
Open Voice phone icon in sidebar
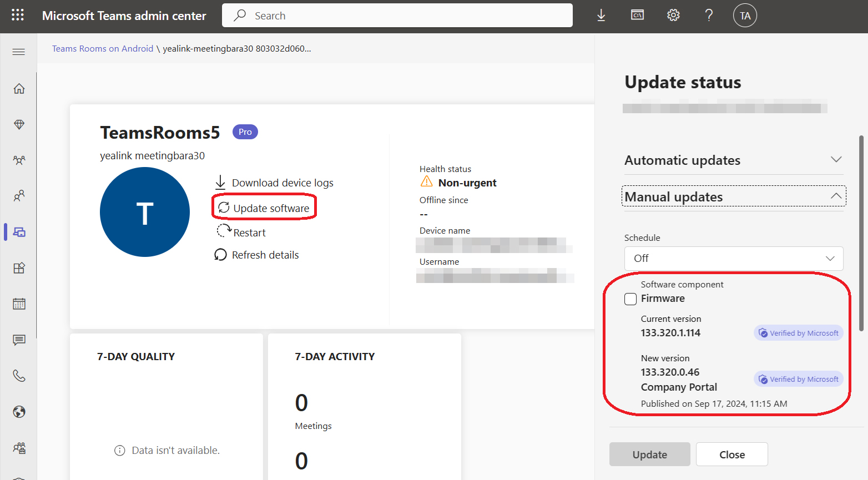pos(19,376)
